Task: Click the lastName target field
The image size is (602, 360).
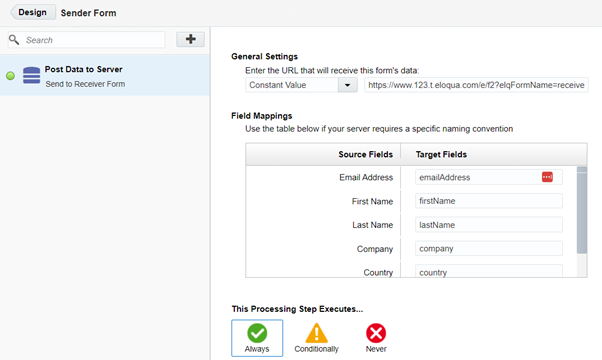Action: [x=489, y=225]
